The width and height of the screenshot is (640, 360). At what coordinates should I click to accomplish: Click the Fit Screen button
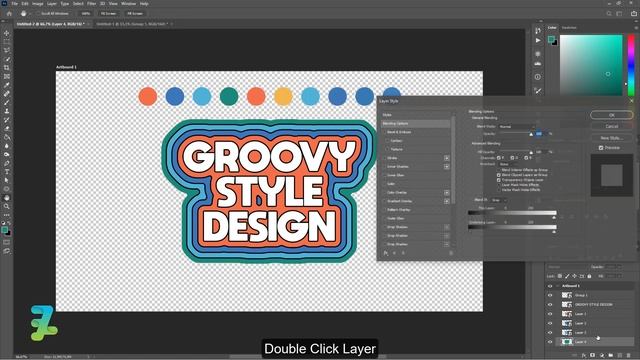(109, 13)
